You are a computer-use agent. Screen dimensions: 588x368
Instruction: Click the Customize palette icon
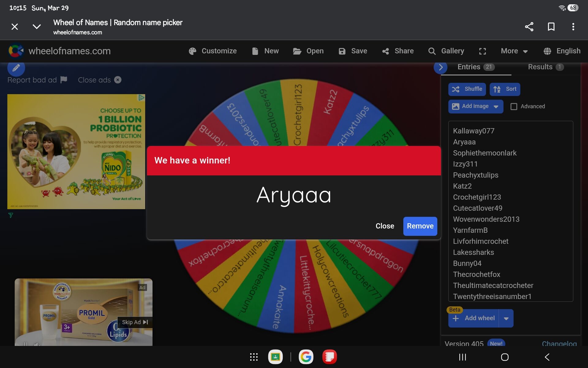pos(193,51)
